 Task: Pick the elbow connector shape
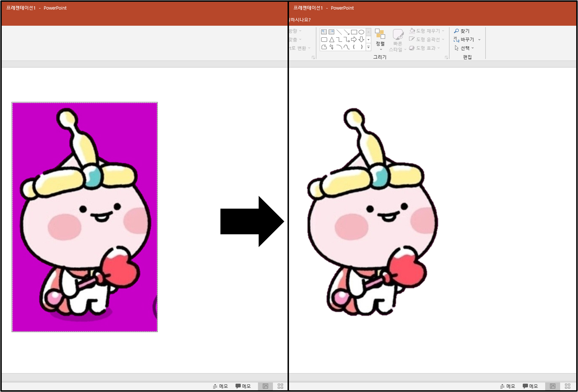click(339, 39)
